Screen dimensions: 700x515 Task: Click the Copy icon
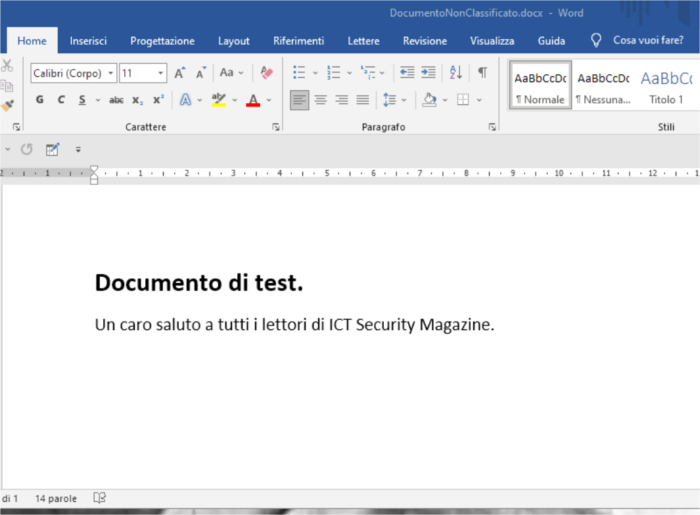tap(6, 86)
